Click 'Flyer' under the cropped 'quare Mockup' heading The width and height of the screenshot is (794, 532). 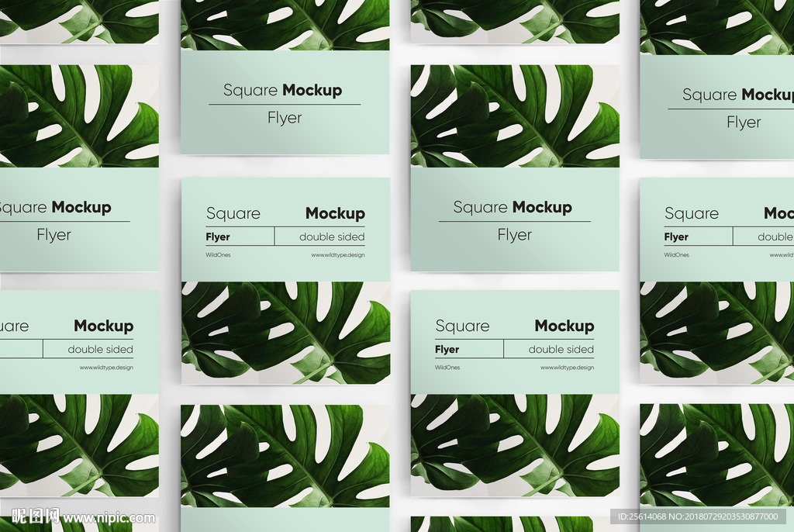point(54,235)
